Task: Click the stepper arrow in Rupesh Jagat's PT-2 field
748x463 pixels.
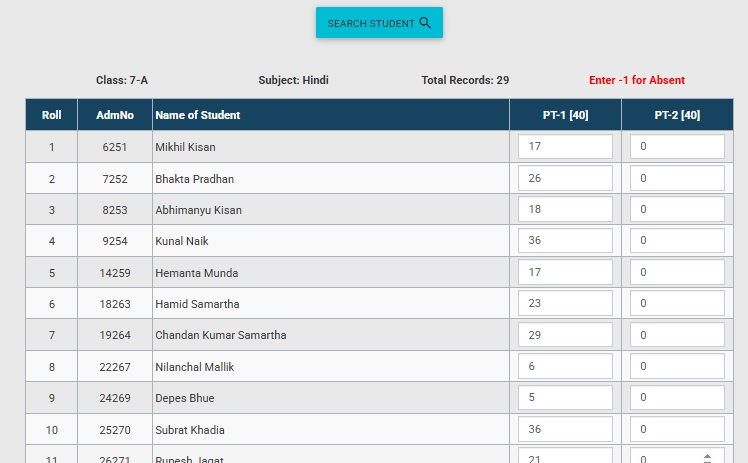Action: (x=708, y=457)
